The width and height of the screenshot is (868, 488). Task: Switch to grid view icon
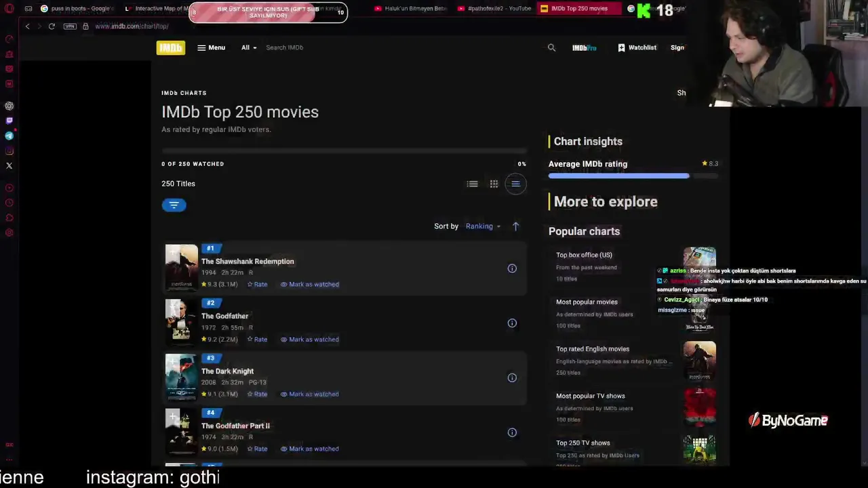494,184
